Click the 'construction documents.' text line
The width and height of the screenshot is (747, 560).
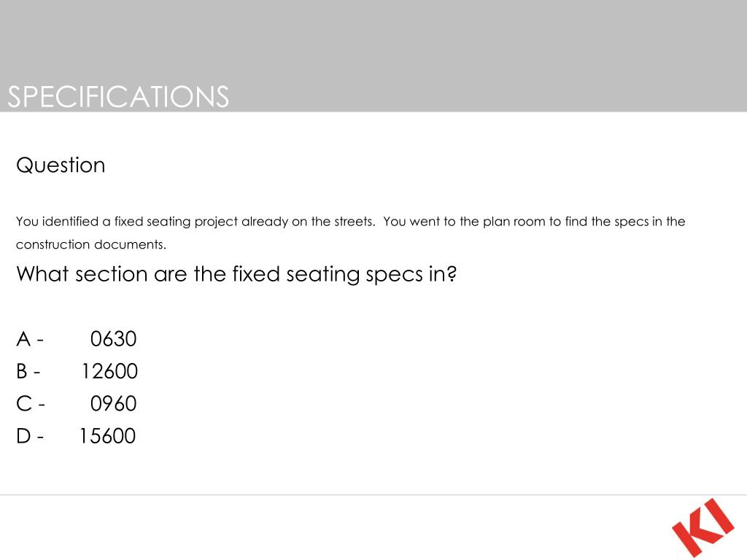(91, 244)
